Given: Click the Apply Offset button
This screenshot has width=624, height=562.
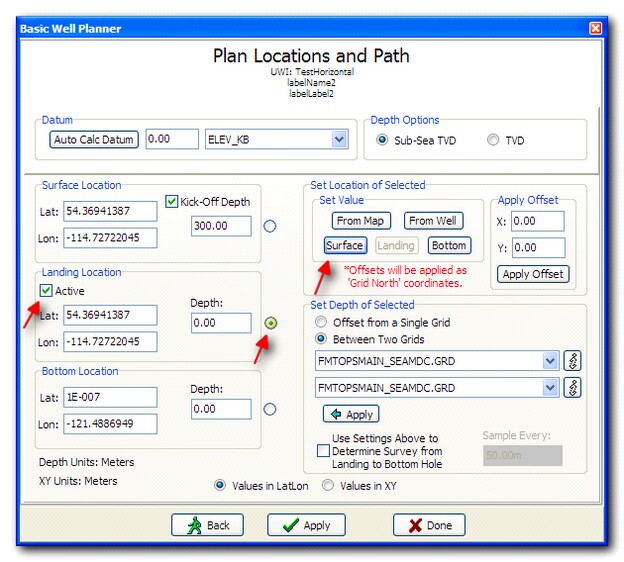Looking at the screenshot, I should coord(533,274).
